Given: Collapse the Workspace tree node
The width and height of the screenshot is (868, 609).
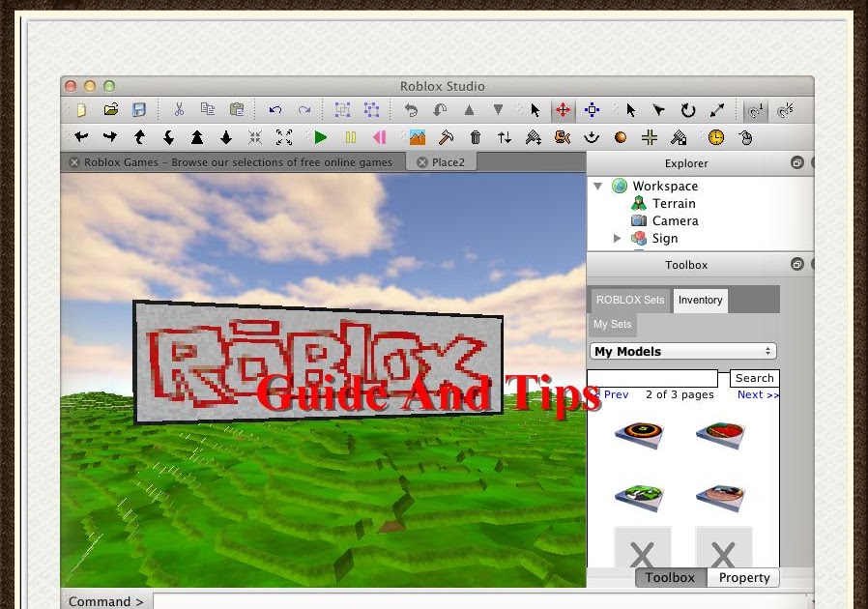Looking at the screenshot, I should [598, 186].
